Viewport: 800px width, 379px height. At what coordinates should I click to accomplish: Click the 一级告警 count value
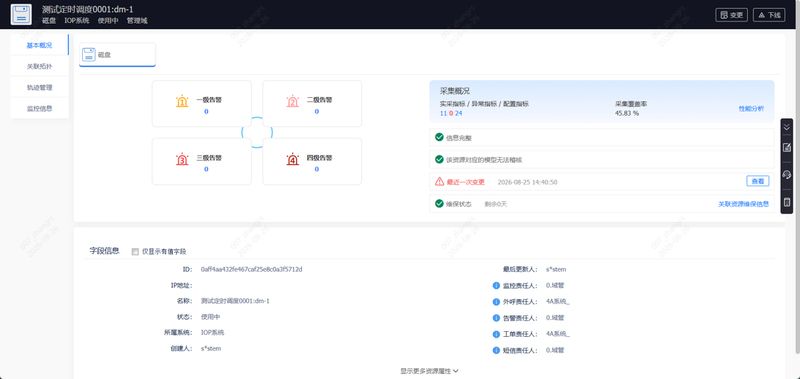click(206, 111)
